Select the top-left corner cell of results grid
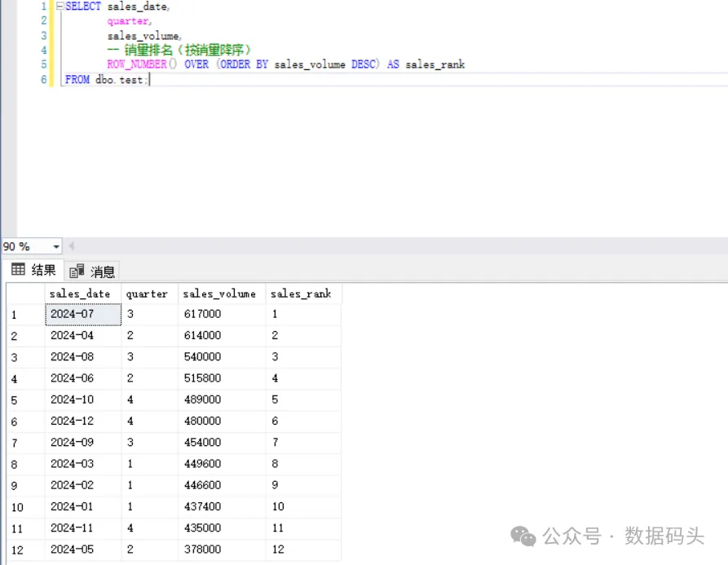Screen dimensions: 728x565 [26, 294]
